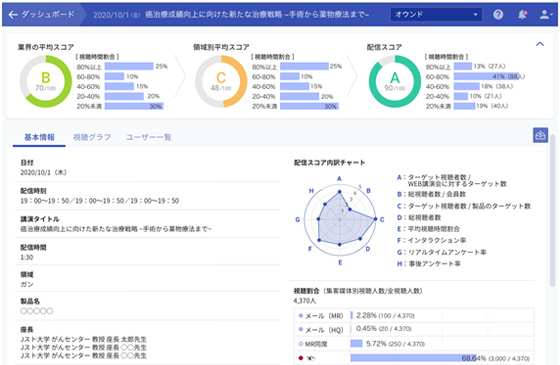Click the メール（HQ） legend dot
560x365 pixels.
(x=301, y=329)
